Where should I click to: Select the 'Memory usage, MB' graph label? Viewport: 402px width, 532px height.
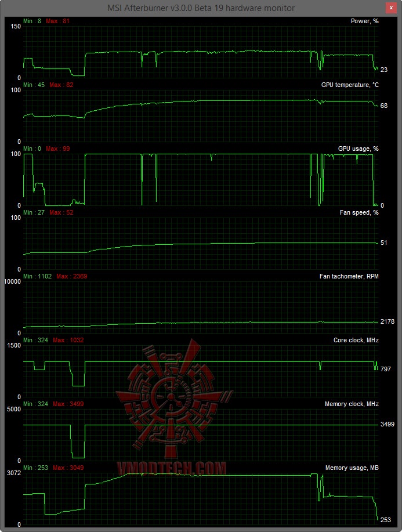(352, 468)
